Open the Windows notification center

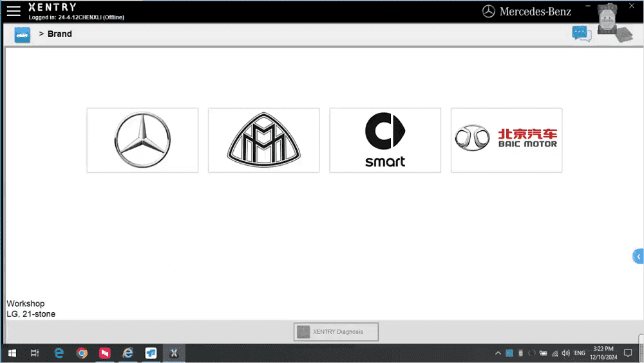point(628,353)
